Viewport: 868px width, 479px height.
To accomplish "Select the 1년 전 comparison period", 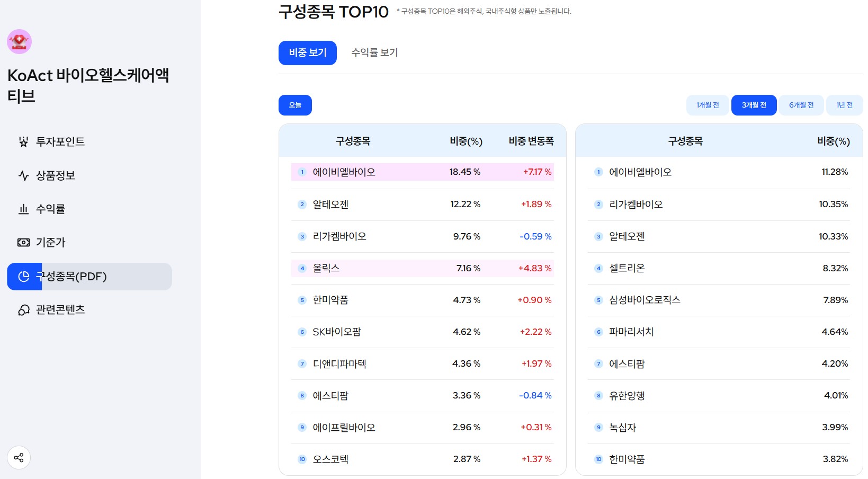I will (x=844, y=105).
